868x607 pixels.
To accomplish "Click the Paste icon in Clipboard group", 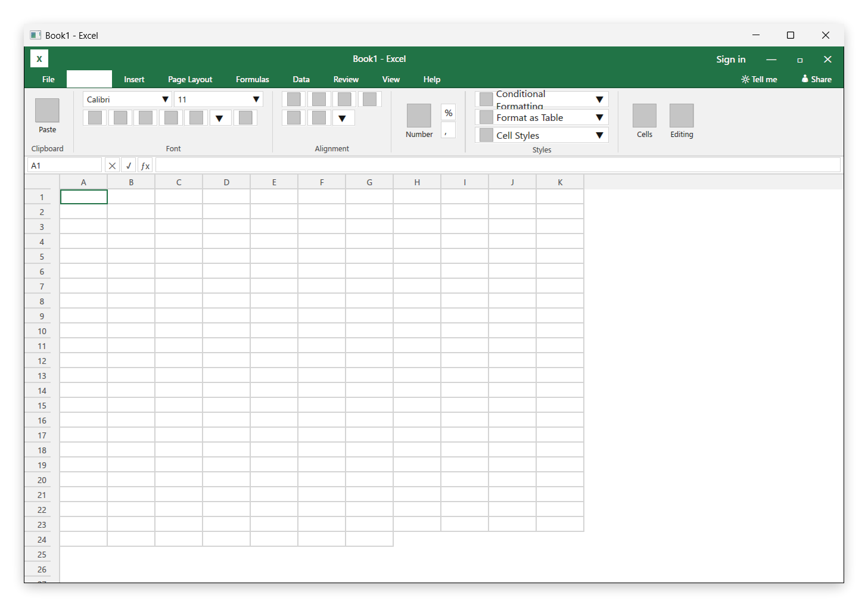I will point(47,110).
